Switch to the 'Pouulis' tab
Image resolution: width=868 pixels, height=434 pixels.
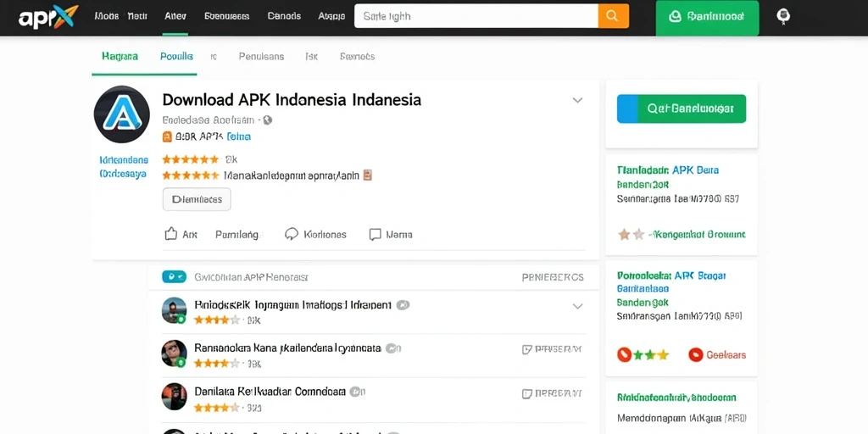(176, 56)
